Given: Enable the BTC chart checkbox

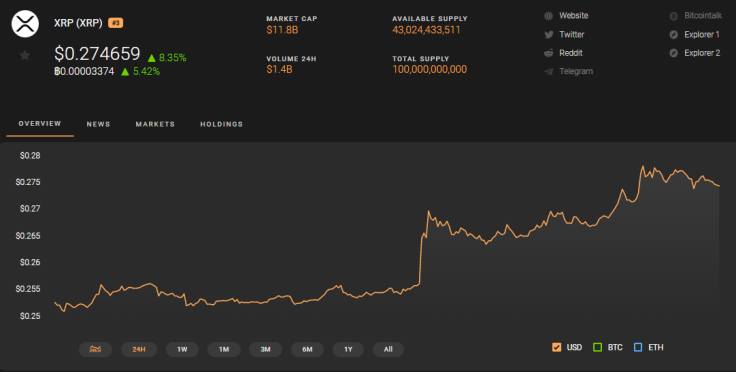Looking at the screenshot, I should tap(598, 348).
